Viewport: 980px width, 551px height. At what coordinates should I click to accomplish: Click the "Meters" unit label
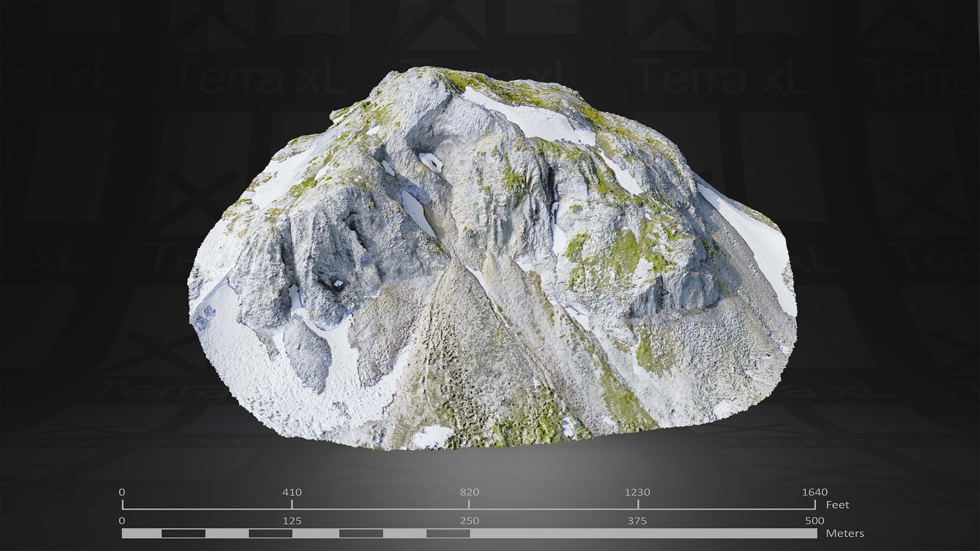pyautogui.click(x=845, y=533)
